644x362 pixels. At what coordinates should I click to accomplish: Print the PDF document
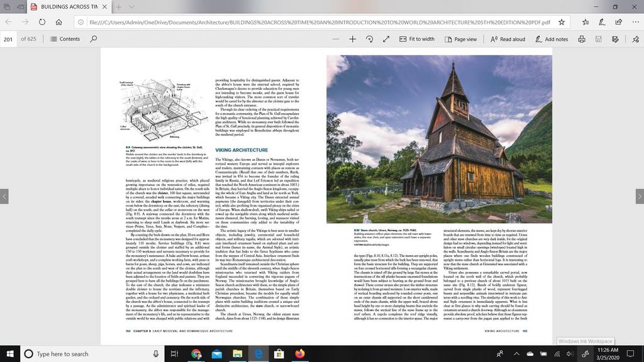click(582, 39)
